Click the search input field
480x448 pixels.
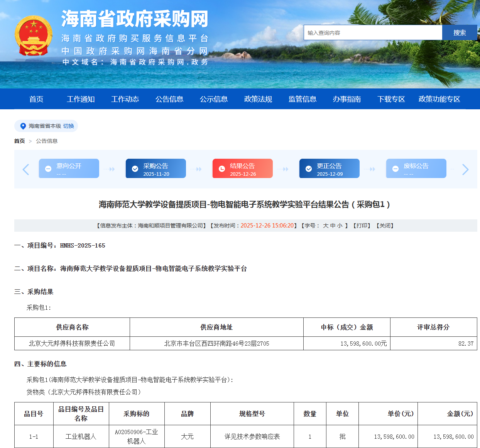(x=372, y=32)
